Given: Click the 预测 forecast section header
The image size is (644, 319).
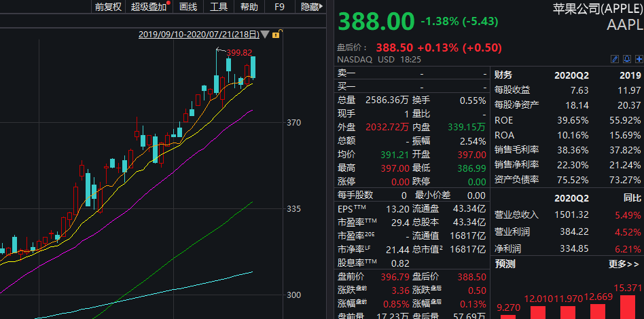Looking at the screenshot, I should coord(505,264).
